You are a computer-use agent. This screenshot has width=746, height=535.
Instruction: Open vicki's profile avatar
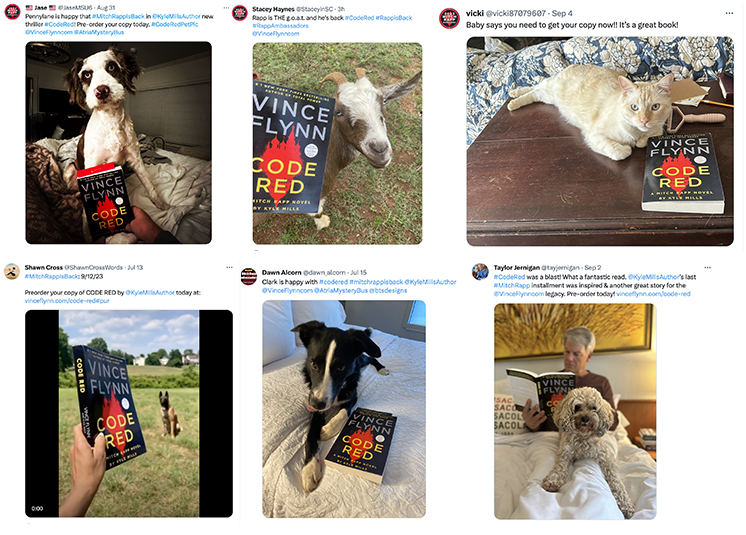[449, 19]
